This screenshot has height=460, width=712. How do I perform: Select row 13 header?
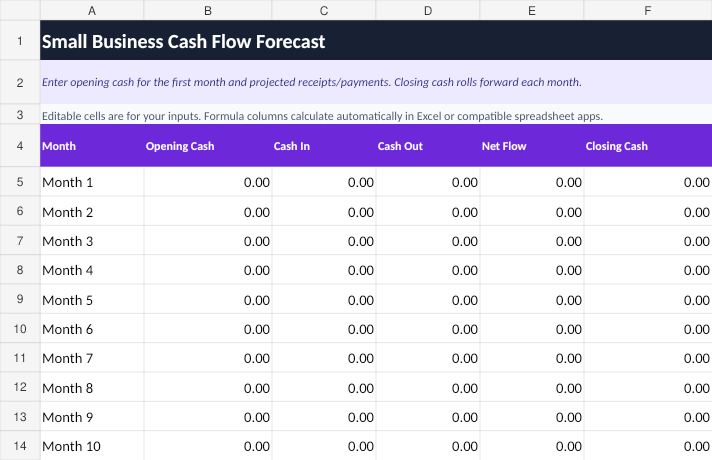(x=20, y=416)
